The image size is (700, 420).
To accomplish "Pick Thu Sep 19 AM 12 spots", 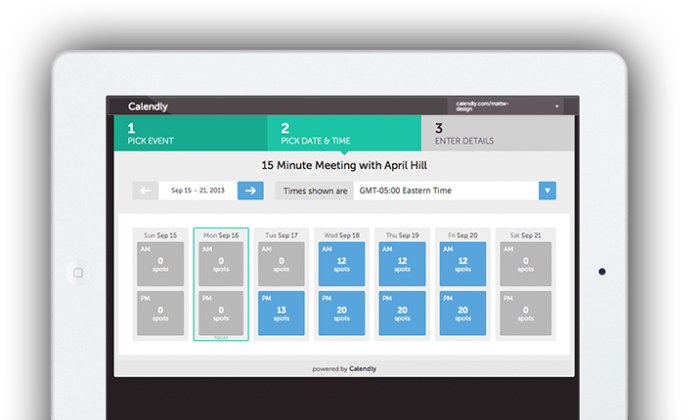I will click(x=402, y=264).
